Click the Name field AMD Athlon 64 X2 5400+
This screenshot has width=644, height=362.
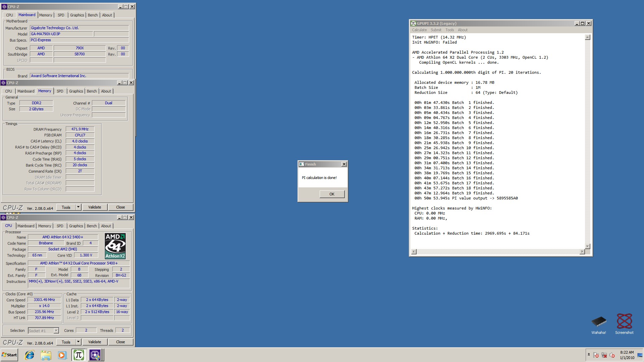click(x=63, y=237)
